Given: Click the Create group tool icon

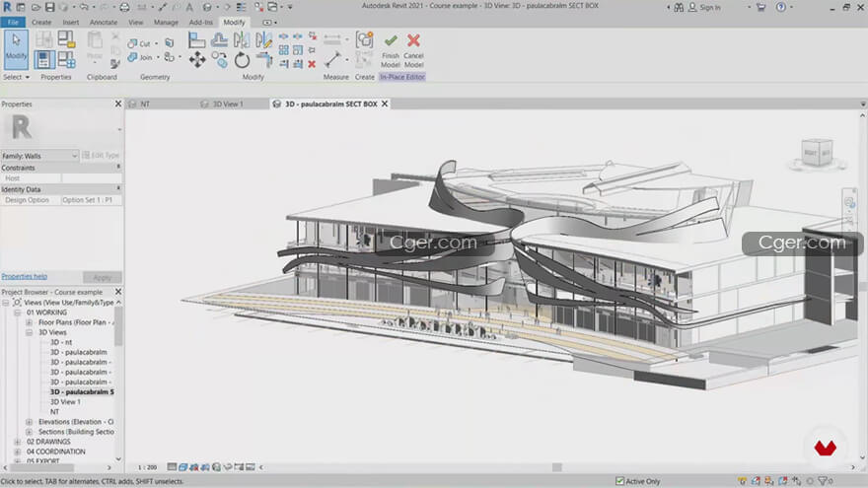Looking at the screenshot, I should pyautogui.click(x=365, y=39).
